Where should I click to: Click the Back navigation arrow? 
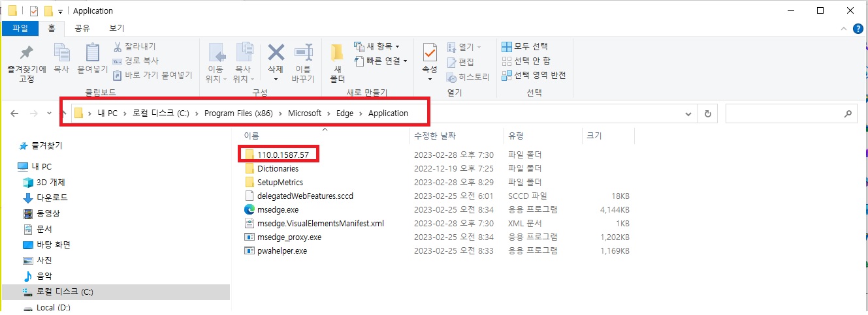15,113
